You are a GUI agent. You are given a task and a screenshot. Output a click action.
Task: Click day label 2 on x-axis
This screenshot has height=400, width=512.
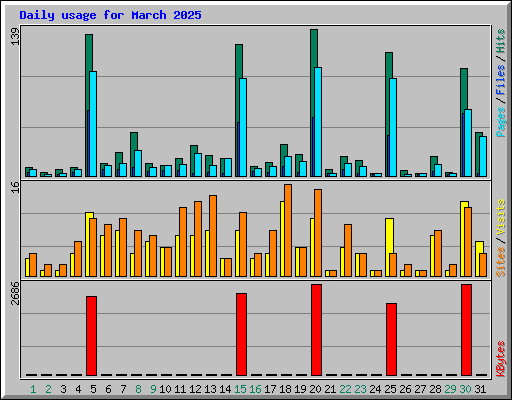[x=48, y=389]
